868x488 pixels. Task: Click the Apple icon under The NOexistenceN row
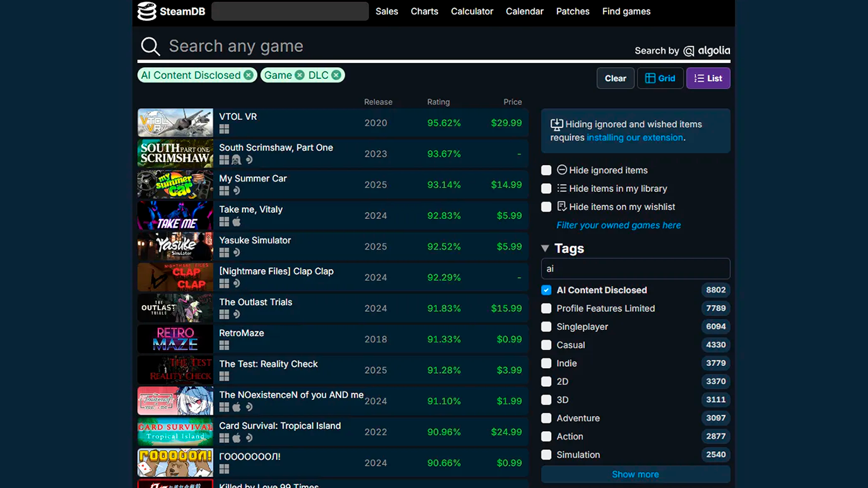click(x=236, y=407)
